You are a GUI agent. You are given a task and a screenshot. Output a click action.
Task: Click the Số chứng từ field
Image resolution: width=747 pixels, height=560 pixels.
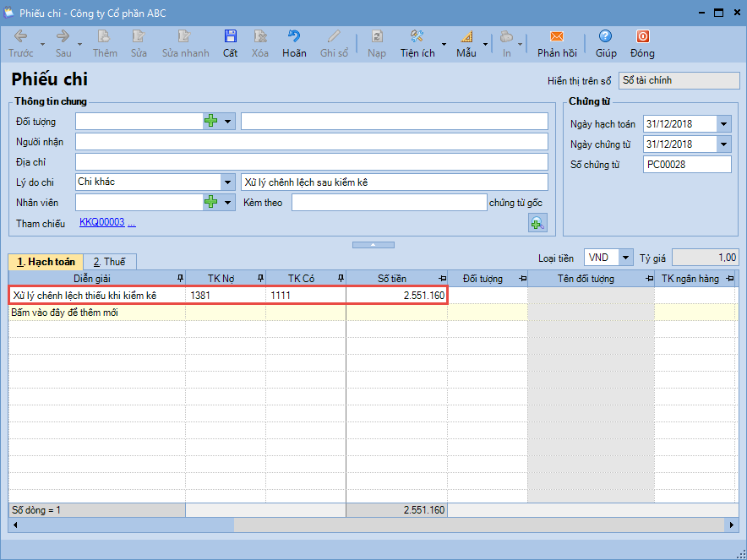pyautogui.click(x=686, y=165)
